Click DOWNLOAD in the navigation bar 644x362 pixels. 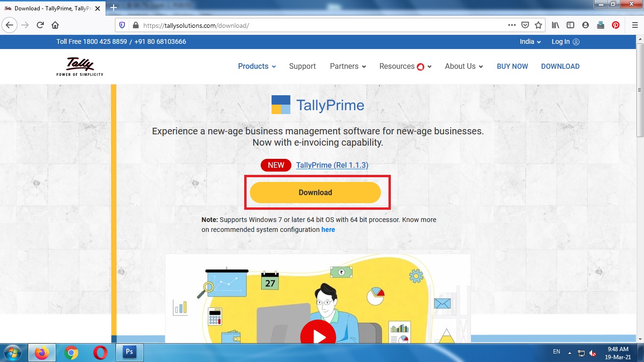560,66
